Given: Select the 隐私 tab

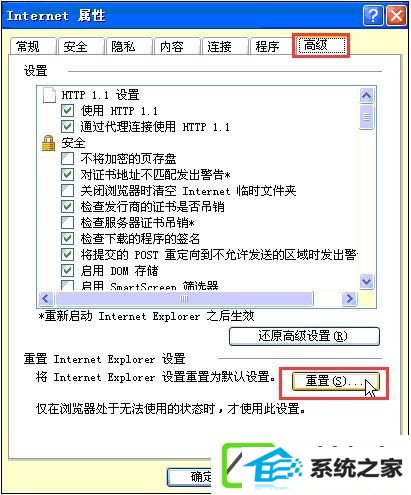Looking at the screenshot, I should [x=128, y=46].
